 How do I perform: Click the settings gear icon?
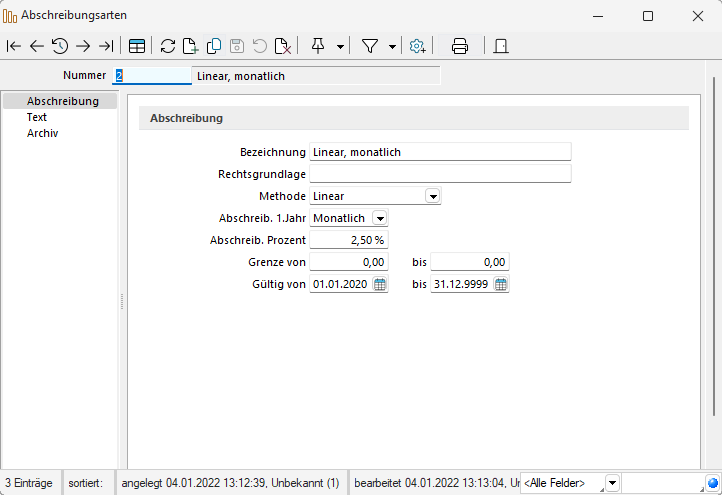(x=418, y=46)
